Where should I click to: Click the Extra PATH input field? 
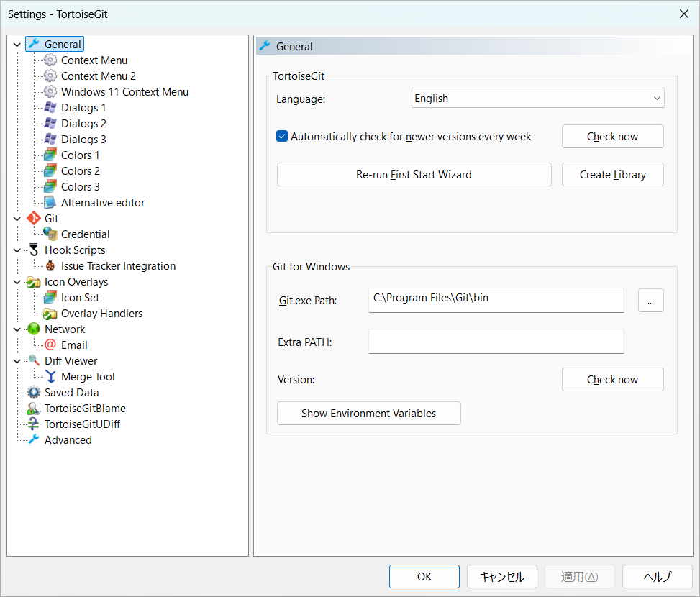(496, 342)
